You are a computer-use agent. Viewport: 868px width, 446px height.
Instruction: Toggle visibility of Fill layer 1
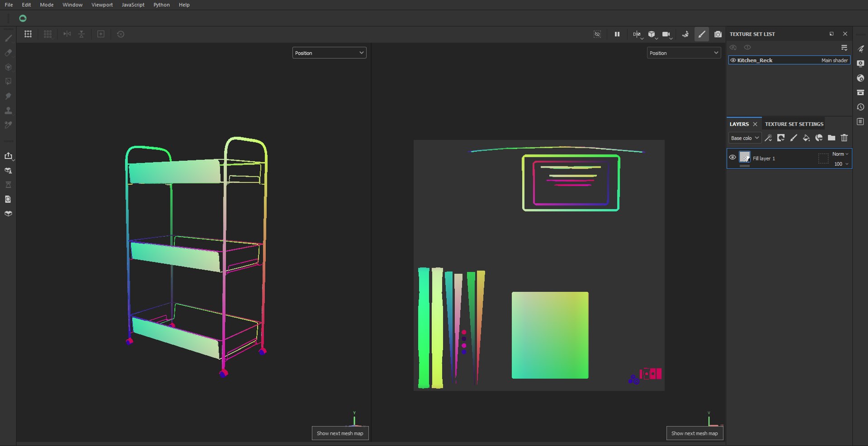pos(732,157)
